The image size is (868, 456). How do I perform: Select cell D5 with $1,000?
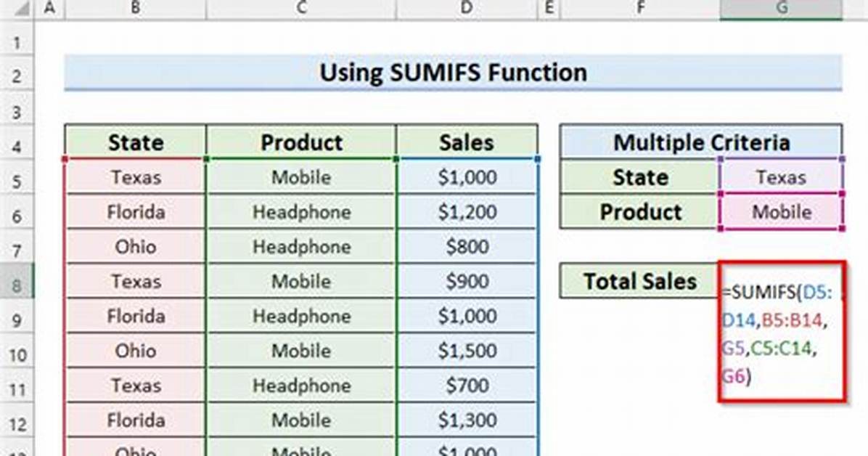pos(467,176)
